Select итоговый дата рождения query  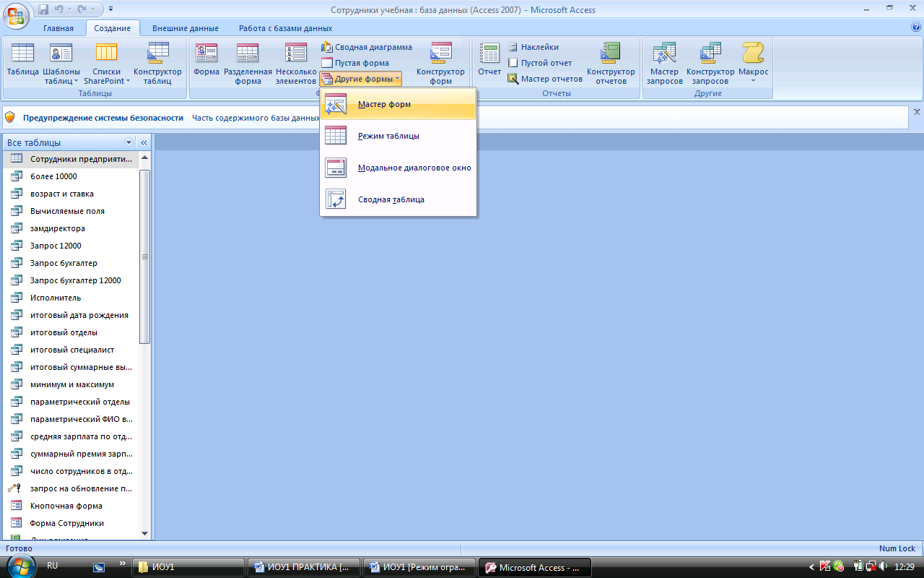click(x=72, y=315)
